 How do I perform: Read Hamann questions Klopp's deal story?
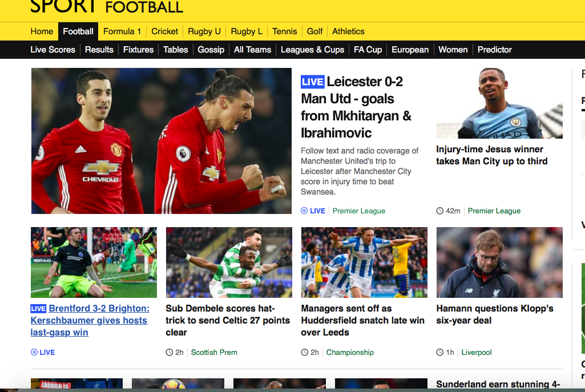click(495, 314)
